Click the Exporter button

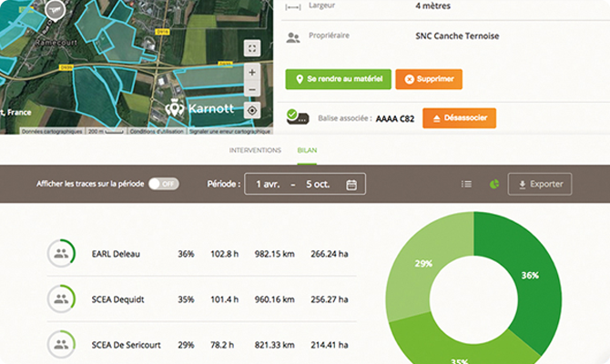tap(540, 184)
